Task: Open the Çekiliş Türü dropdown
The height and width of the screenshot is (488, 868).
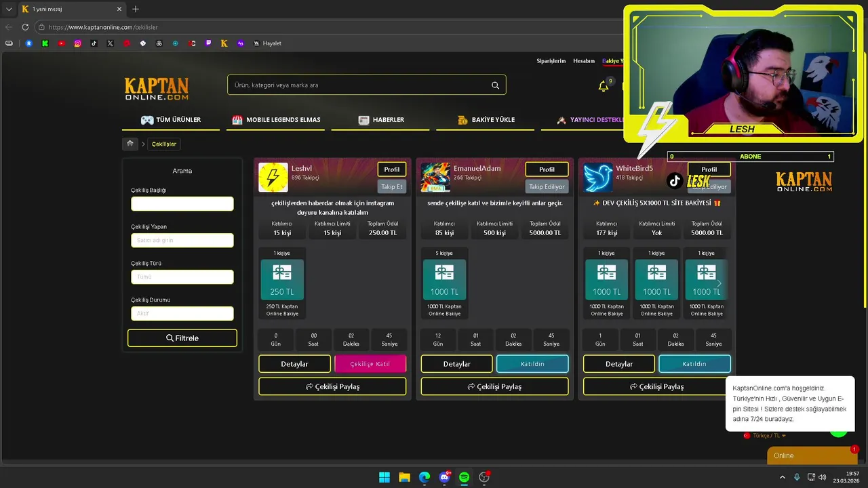Action: pyautogui.click(x=182, y=277)
